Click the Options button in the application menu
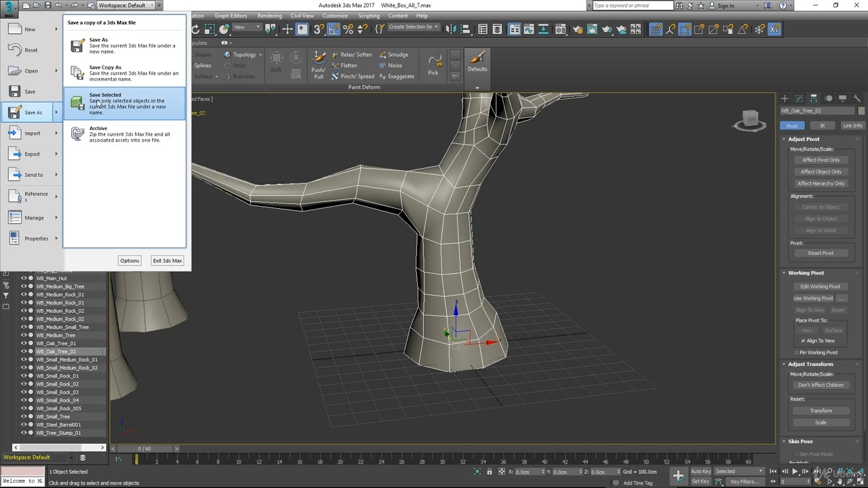The height and width of the screenshot is (488, 868). [130, 260]
